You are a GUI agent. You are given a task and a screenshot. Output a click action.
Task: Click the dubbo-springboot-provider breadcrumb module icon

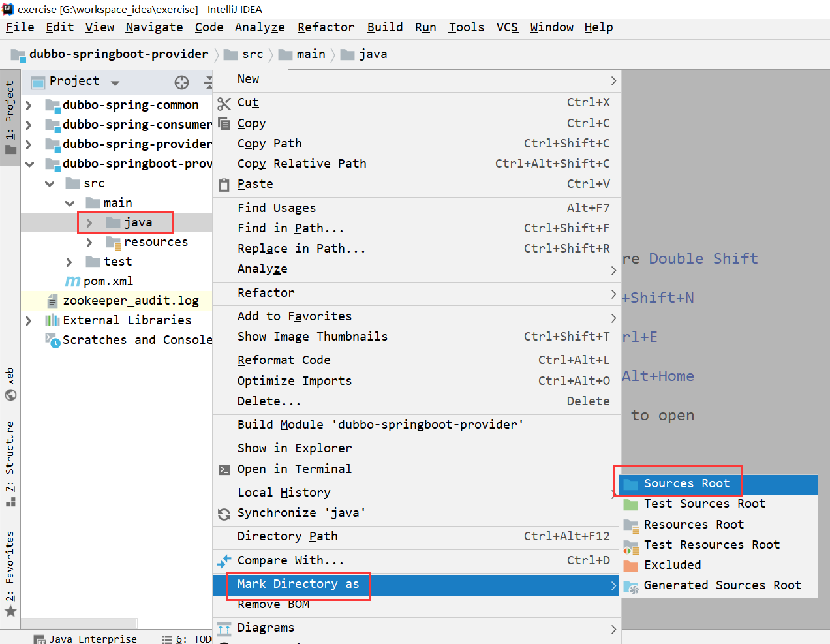pyautogui.click(x=18, y=54)
